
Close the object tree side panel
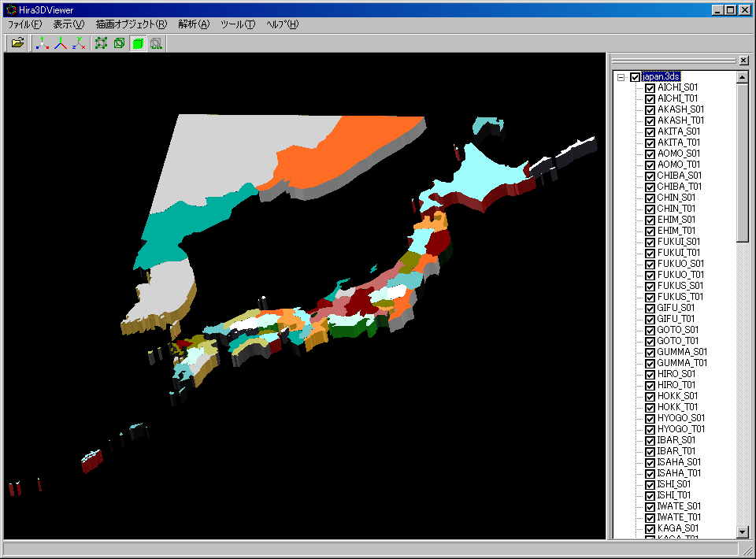pos(743,61)
